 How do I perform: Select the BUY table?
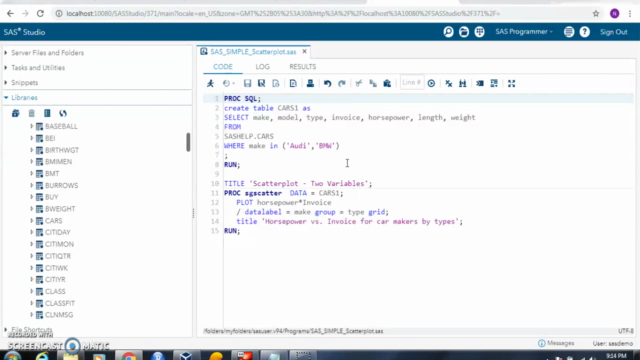pos(51,197)
